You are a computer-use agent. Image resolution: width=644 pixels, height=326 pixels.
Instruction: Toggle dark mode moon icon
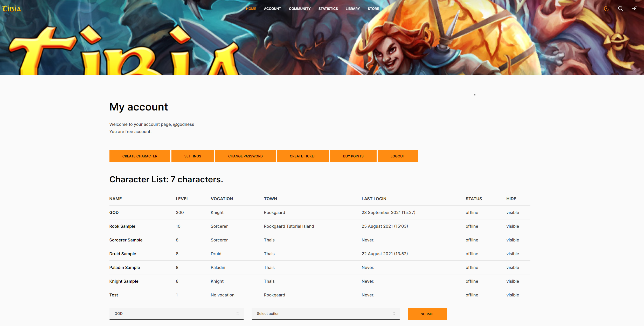coord(607,9)
